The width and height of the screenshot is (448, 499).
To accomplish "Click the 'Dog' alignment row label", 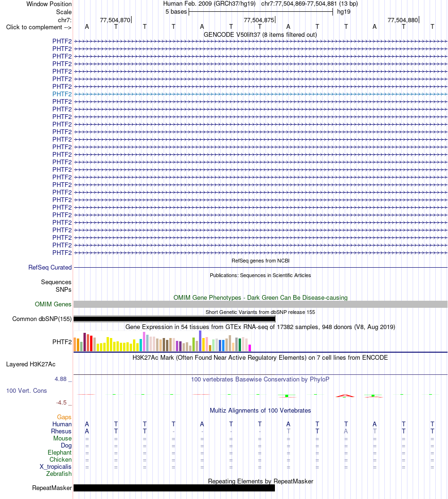I will coord(66,446).
